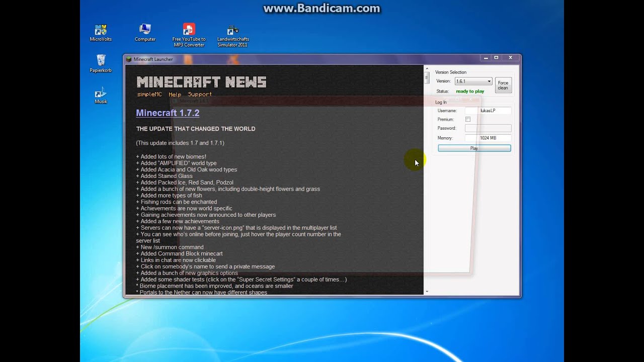Click the '+ Added Stained Glass' line
The width and height of the screenshot is (644, 362).
(164, 176)
